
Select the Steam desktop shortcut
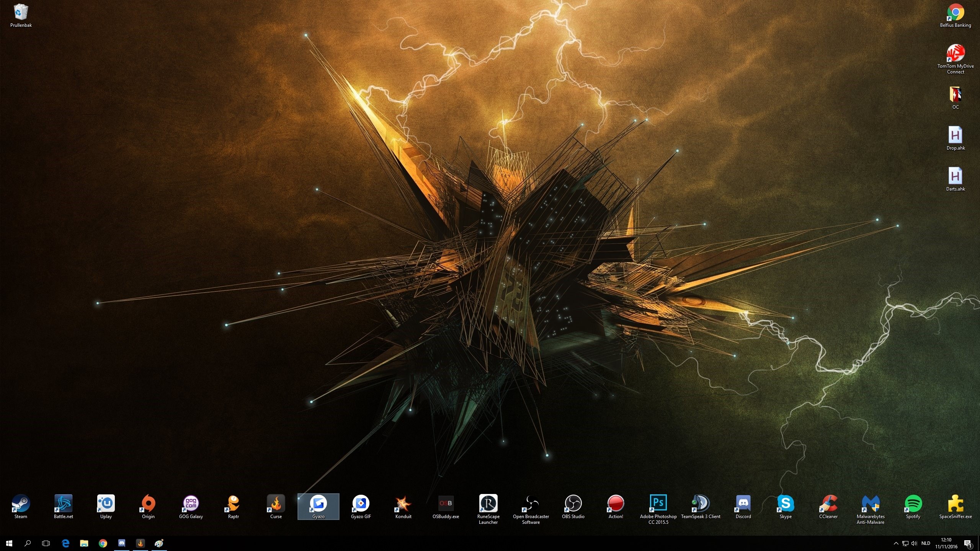(x=21, y=507)
